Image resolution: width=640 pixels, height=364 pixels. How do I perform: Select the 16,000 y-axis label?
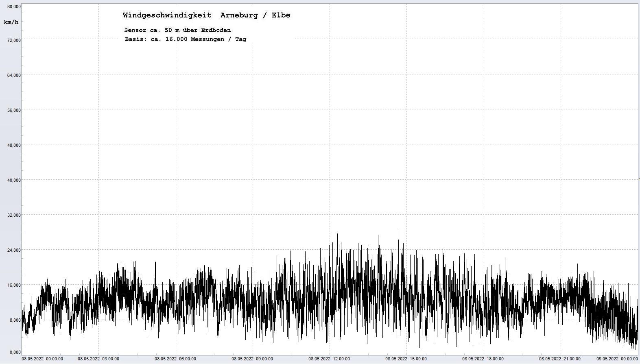[x=14, y=285]
